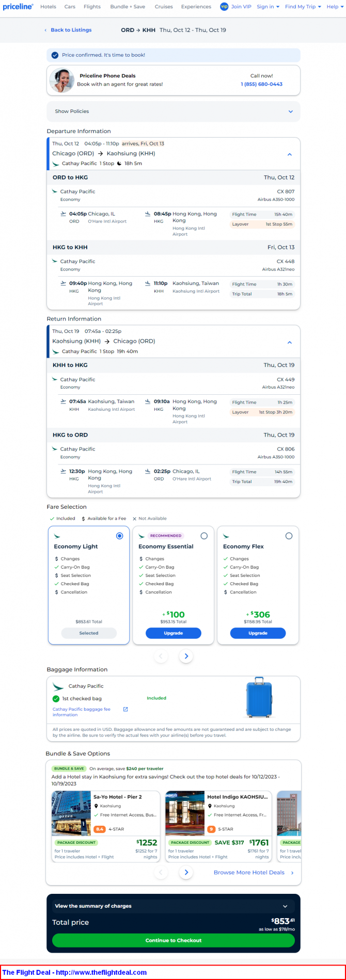Click the Priceline logo

(18, 7)
